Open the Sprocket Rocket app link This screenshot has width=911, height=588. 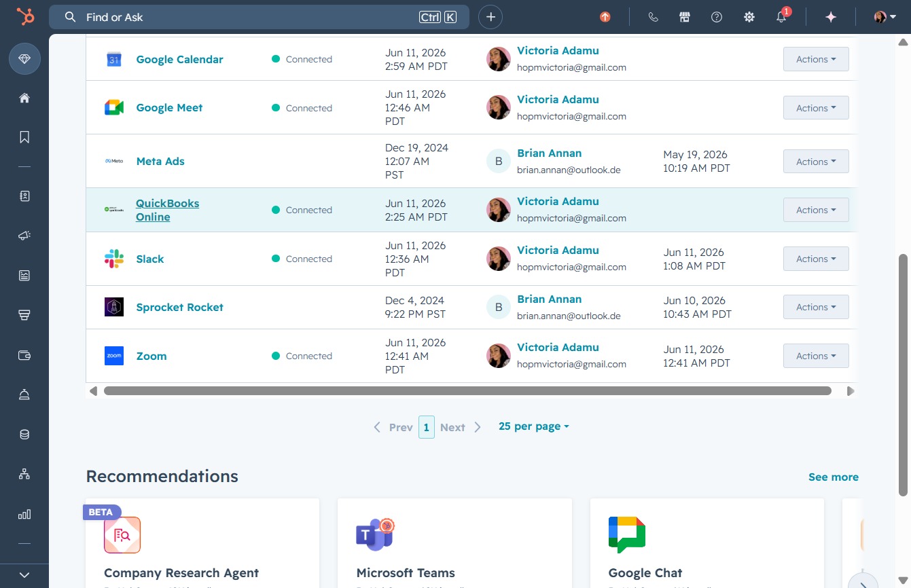point(179,307)
